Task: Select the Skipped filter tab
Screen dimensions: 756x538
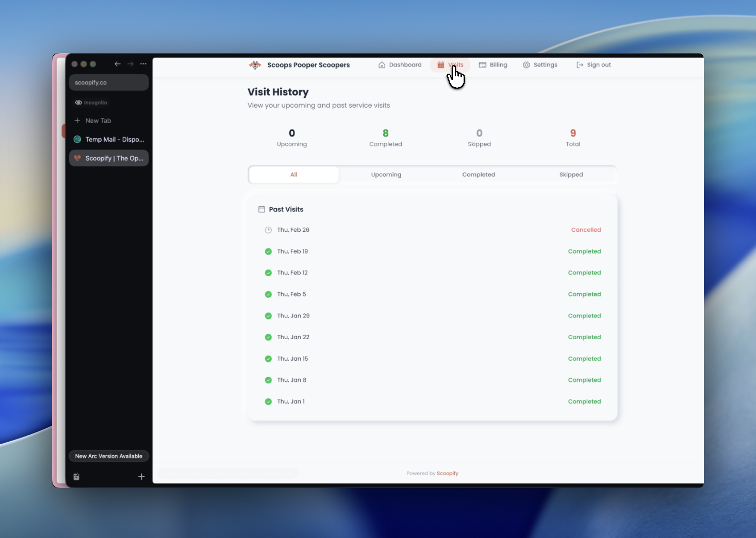Action: (571, 175)
